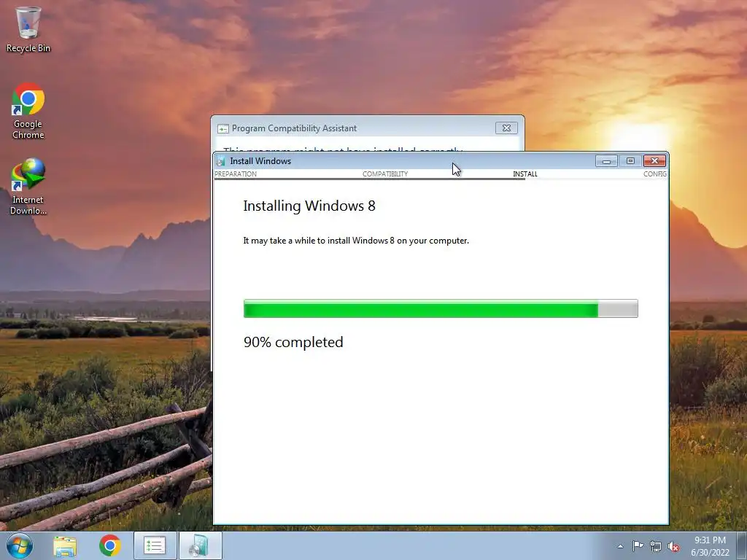
Task: Launch Chrome from the taskbar
Action: [x=109, y=545]
